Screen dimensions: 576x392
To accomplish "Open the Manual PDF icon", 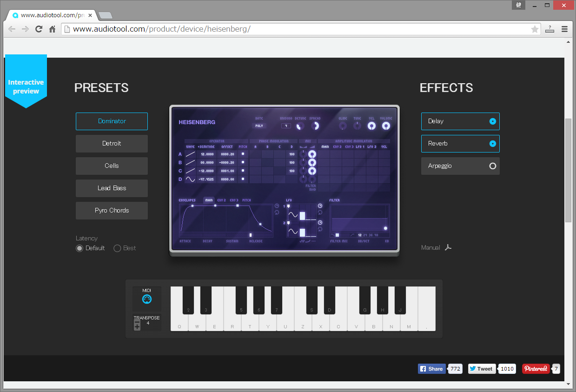I will point(448,247).
